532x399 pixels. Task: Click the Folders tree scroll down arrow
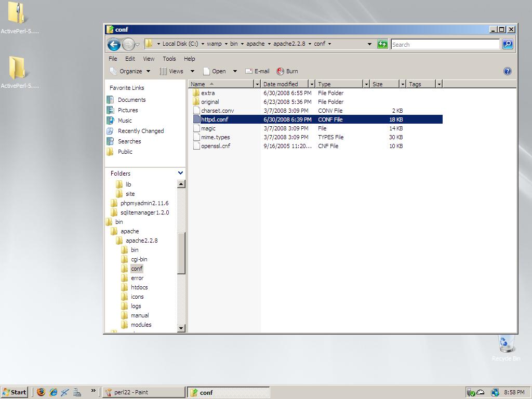coord(181,328)
